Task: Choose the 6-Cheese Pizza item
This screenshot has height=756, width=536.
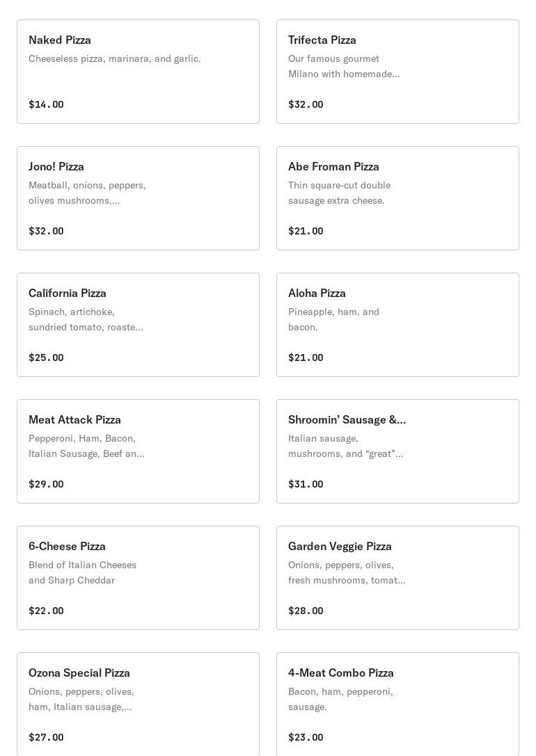Action: (138, 578)
